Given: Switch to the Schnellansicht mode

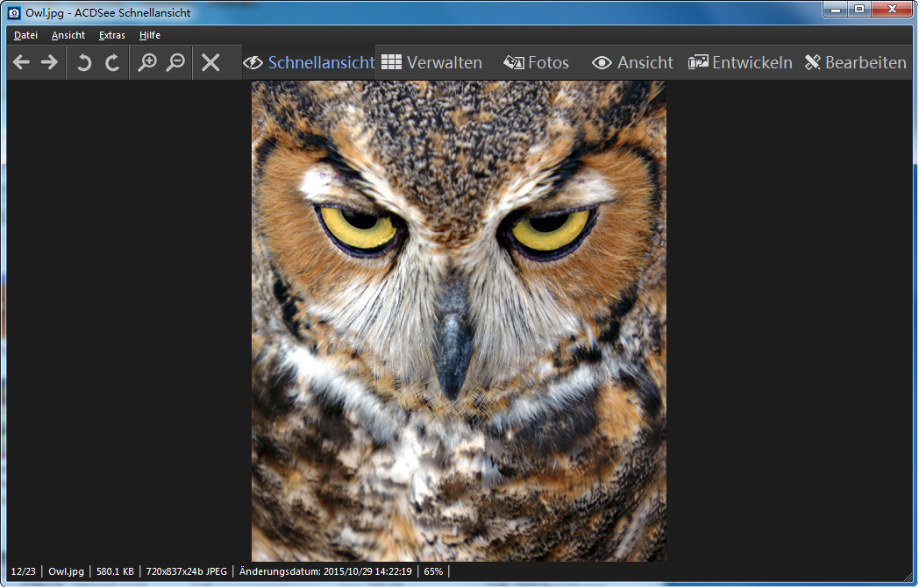Looking at the screenshot, I should tap(309, 62).
